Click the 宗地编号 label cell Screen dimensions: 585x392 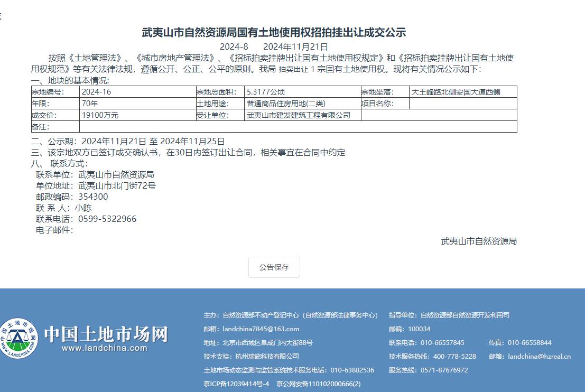[x=55, y=92]
